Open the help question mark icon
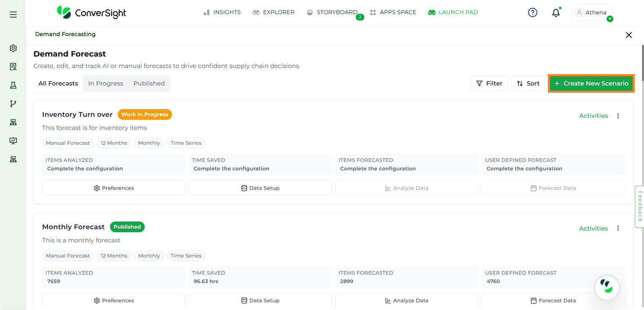644x310 pixels. tap(533, 13)
